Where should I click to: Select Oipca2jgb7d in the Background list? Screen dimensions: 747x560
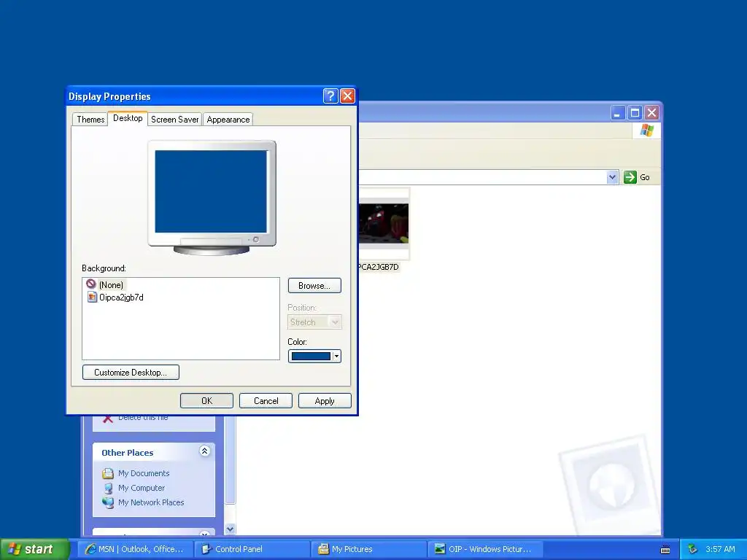pyautogui.click(x=121, y=297)
